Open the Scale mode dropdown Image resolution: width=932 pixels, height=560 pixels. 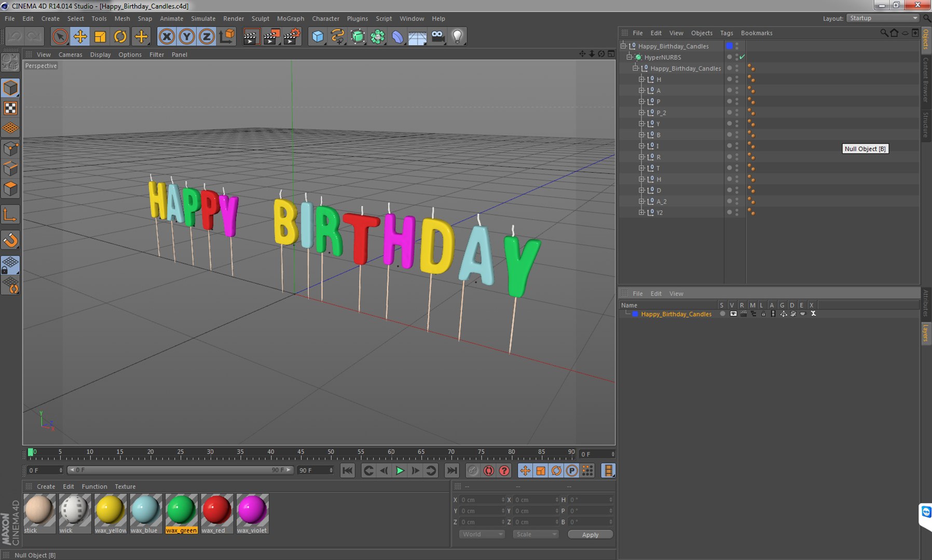pos(535,534)
